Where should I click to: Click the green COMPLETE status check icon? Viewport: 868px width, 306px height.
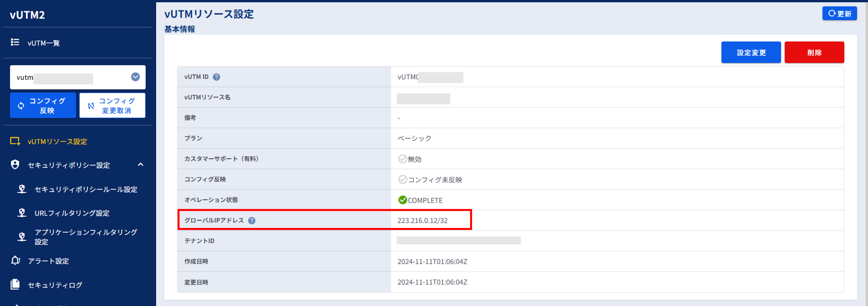coord(402,200)
